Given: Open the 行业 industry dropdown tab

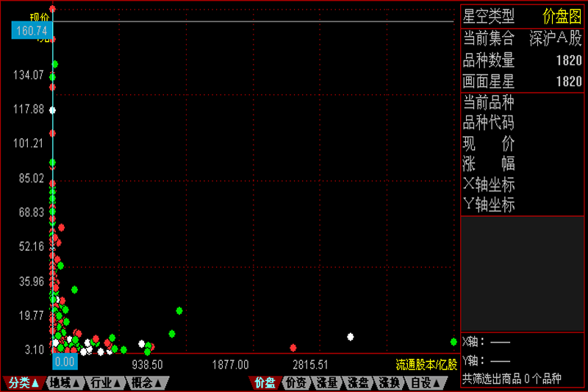Looking at the screenshot, I should point(106,383).
